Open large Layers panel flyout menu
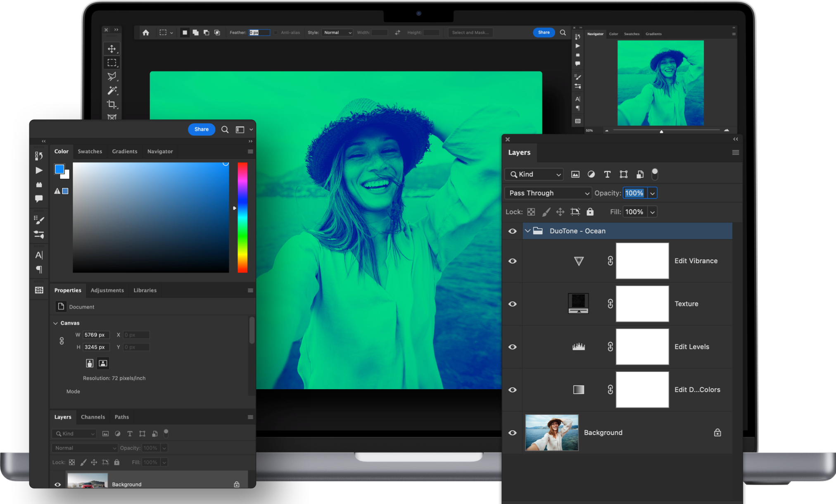 [735, 152]
